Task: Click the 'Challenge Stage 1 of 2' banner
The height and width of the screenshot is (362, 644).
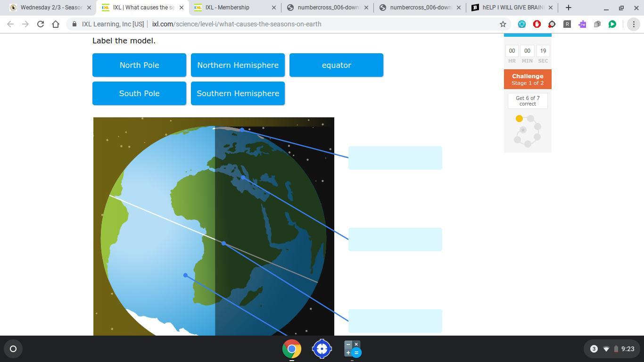Action: 528,79
